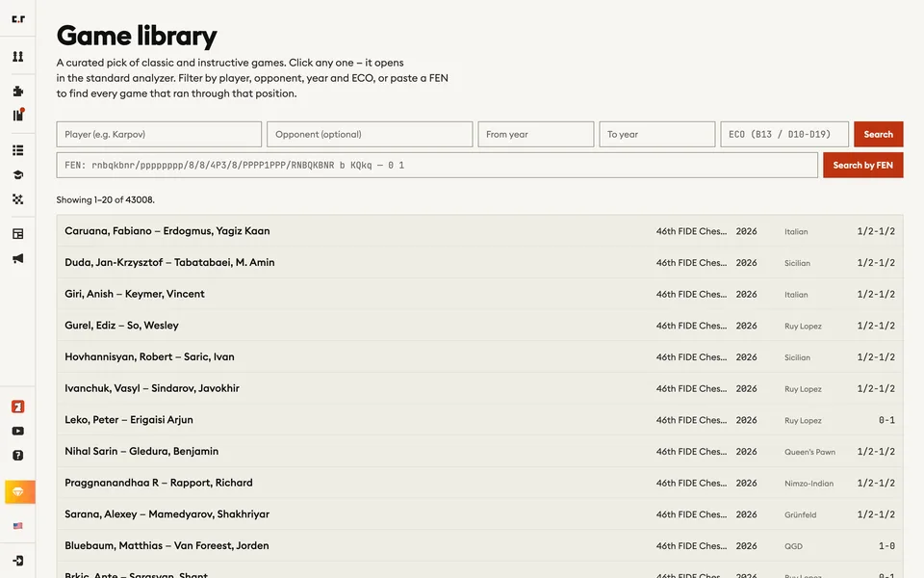
Task: Focus the Player input field
Action: pos(159,135)
